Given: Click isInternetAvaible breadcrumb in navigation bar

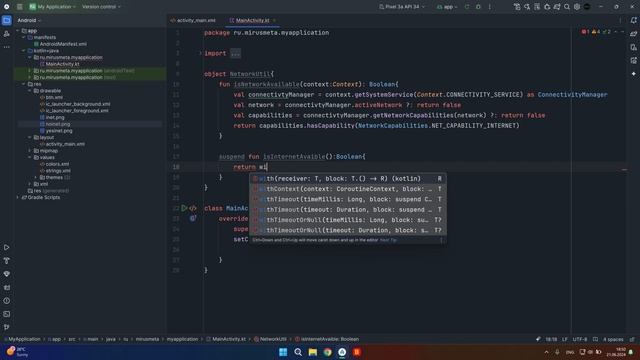Looking at the screenshot, I should coord(327,339).
